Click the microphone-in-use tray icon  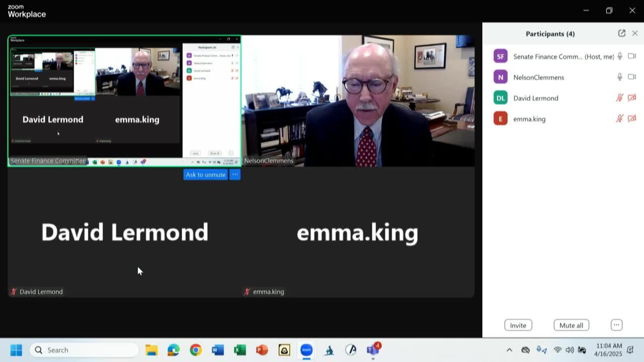point(541,350)
